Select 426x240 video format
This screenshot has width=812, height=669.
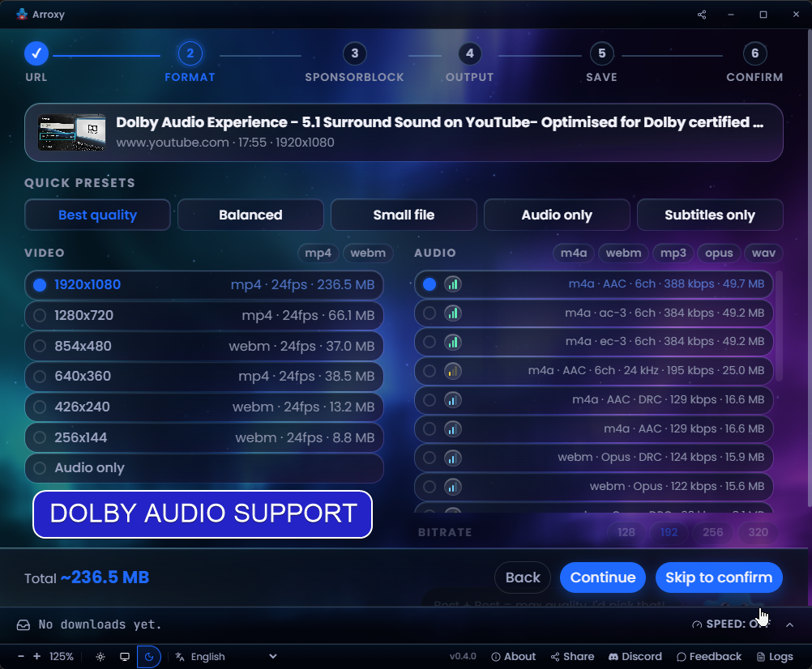(204, 407)
